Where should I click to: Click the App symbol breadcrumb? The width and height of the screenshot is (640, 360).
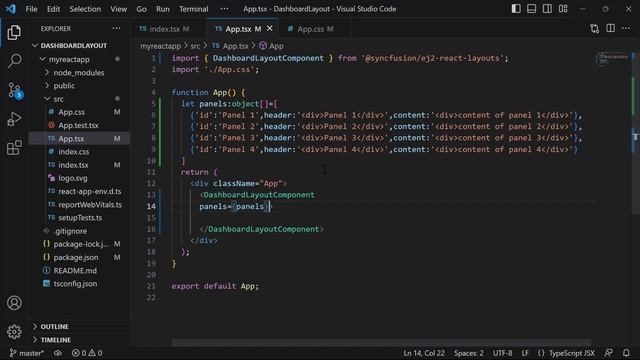coord(271,46)
